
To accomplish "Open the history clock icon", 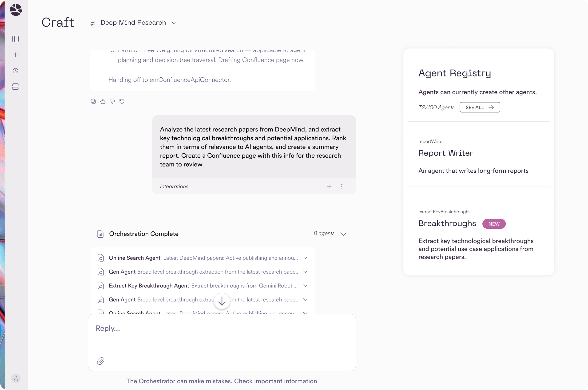I will coord(16,71).
